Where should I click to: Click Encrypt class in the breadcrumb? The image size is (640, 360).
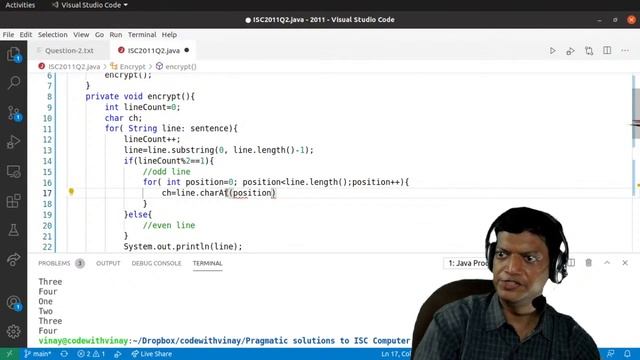click(132, 67)
